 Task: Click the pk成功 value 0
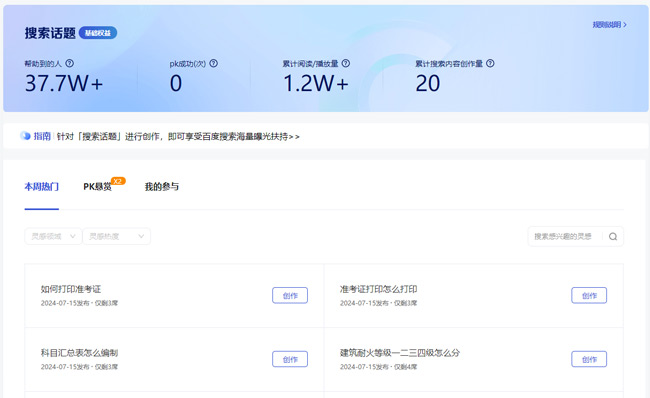pos(176,83)
